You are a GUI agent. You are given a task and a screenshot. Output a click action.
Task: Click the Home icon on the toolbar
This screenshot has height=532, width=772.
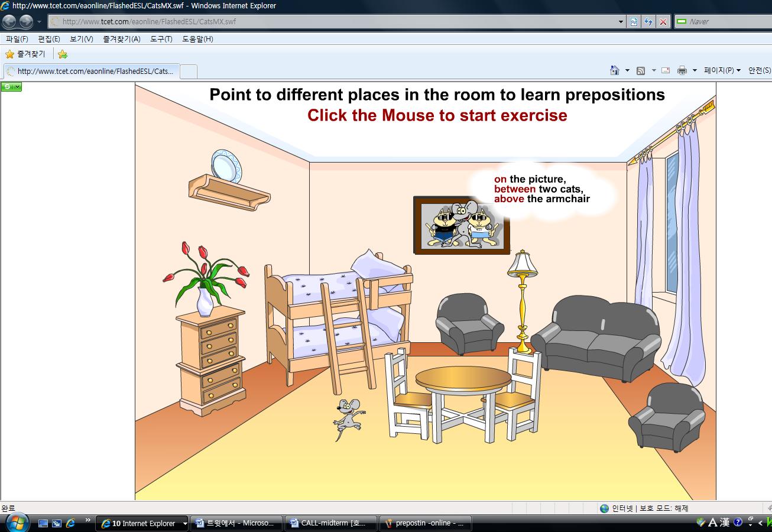pos(616,70)
